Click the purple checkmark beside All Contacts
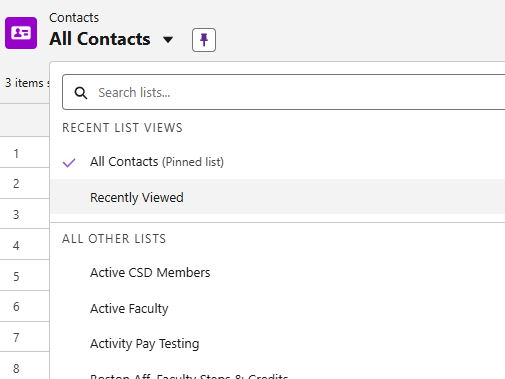Image resolution: width=505 pixels, height=379 pixels. click(69, 163)
